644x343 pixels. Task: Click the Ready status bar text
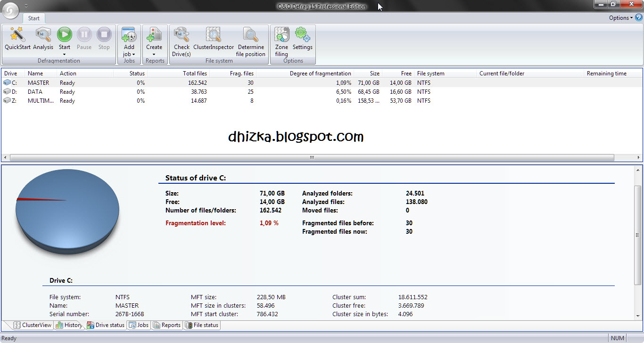[x=9, y=338]
